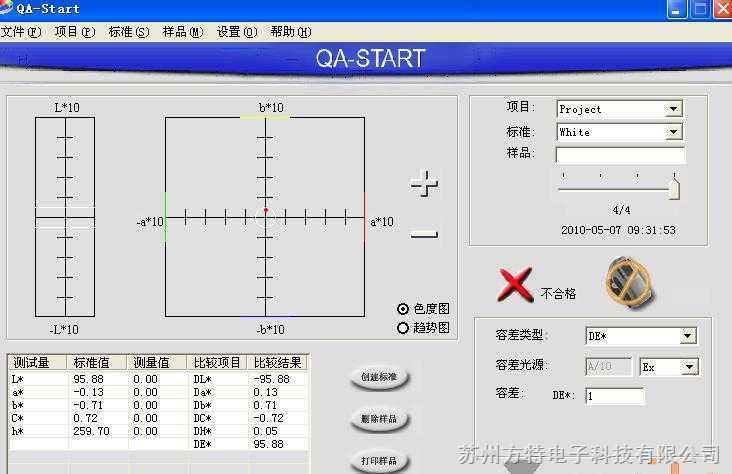Click the DE* tolerance value field
Screen dimensions: 732x474
coord(615,396)
